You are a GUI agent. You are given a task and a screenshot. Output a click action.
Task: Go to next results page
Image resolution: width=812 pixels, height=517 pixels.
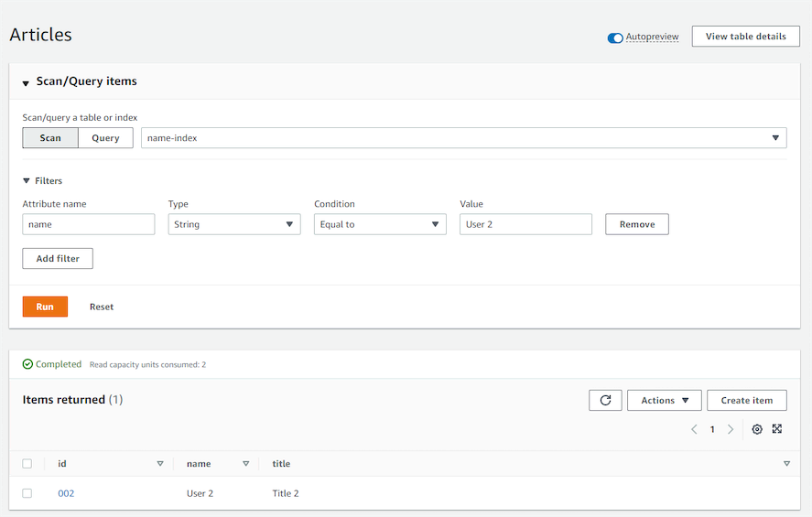coord(731,429)
